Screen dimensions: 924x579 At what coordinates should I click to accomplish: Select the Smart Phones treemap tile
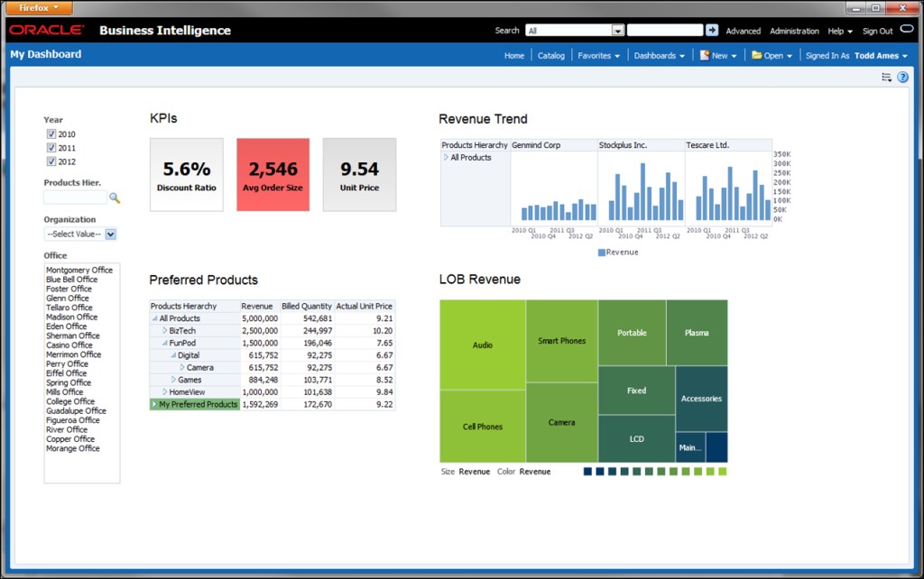(x=561, y=341)
